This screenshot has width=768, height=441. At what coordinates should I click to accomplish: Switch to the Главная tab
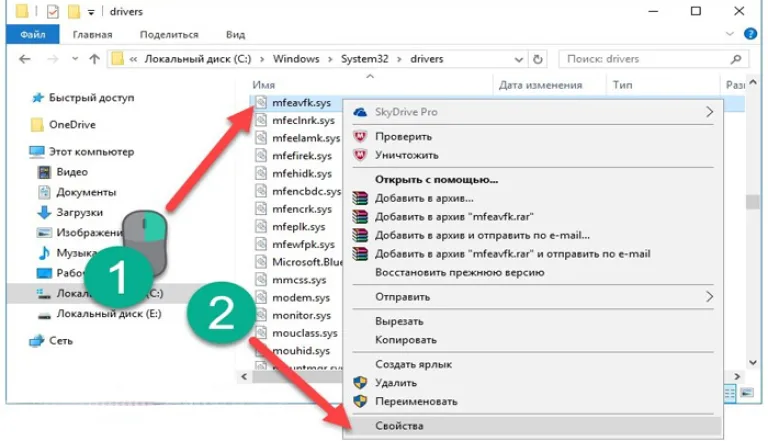93,35
